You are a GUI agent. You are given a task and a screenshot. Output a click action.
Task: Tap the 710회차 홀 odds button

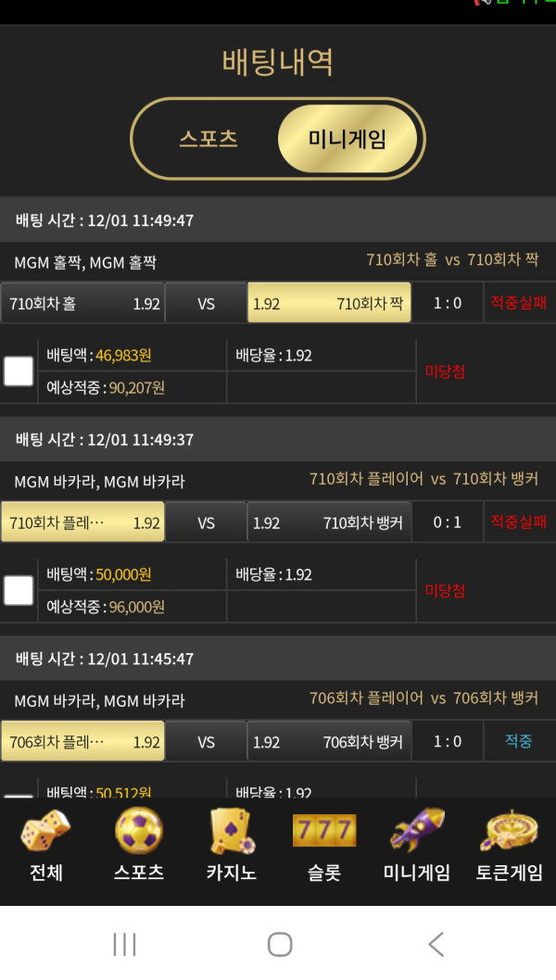coord(82,303)
